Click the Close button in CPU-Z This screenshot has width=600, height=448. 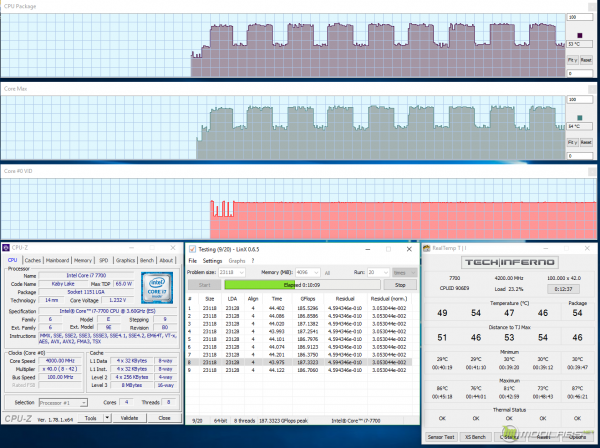pyautogui.click(x=165, y=418)
